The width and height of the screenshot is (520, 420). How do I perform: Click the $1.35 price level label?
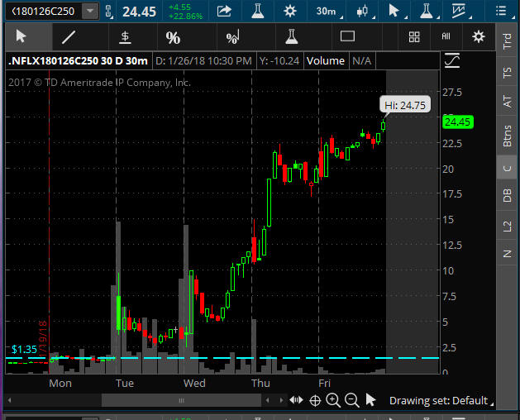pos(24,350)
